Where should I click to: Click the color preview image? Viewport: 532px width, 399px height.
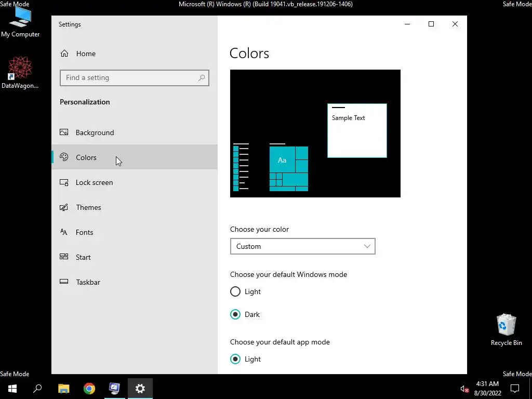click(x=315, y=134)
